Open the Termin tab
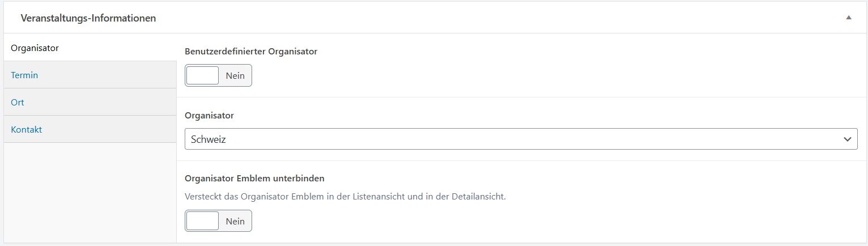 [x=24, y=75]
